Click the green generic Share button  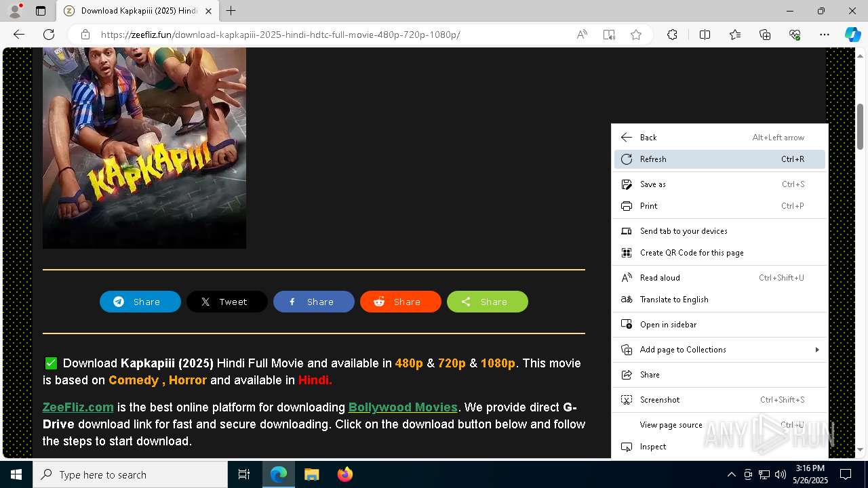click(488, 302)
